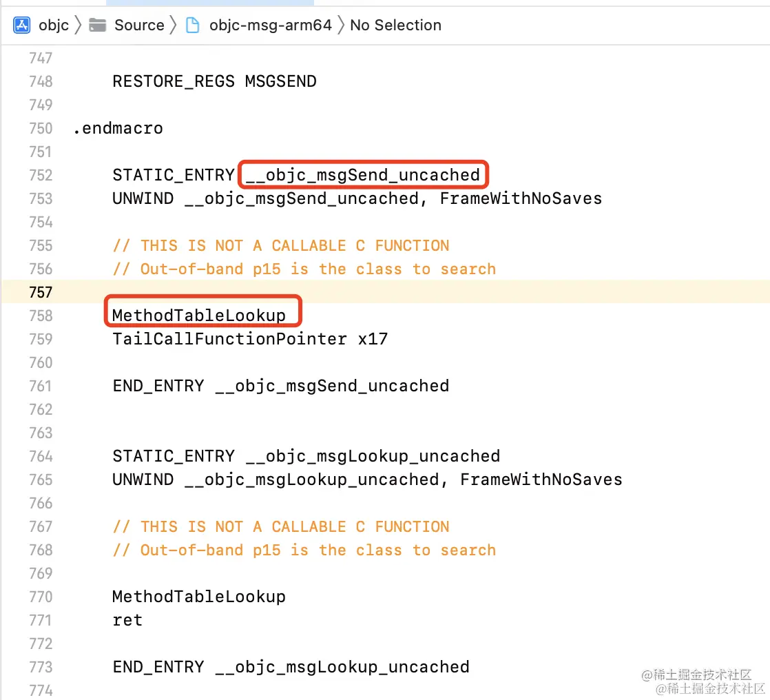Click __objc_msgSend_uncached symbol on line 752
The width and height of the screenshot is (770, 700).
point(363,176)
